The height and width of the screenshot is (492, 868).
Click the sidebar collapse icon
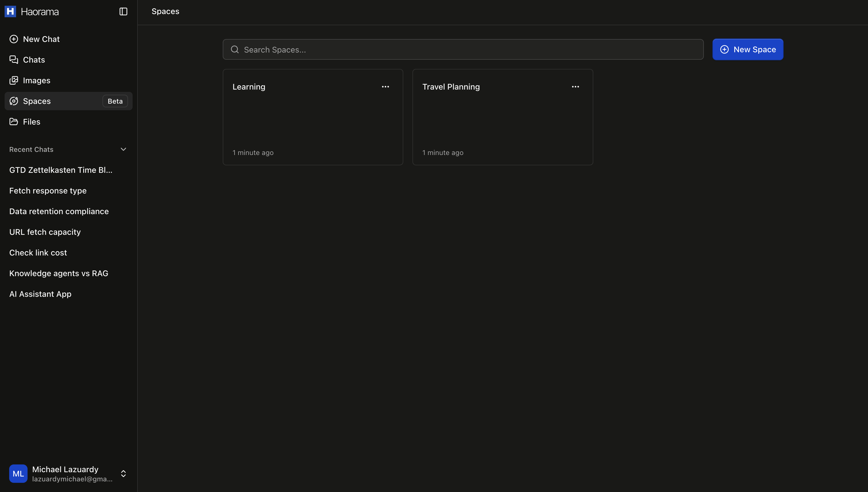(x=123, y=11)
